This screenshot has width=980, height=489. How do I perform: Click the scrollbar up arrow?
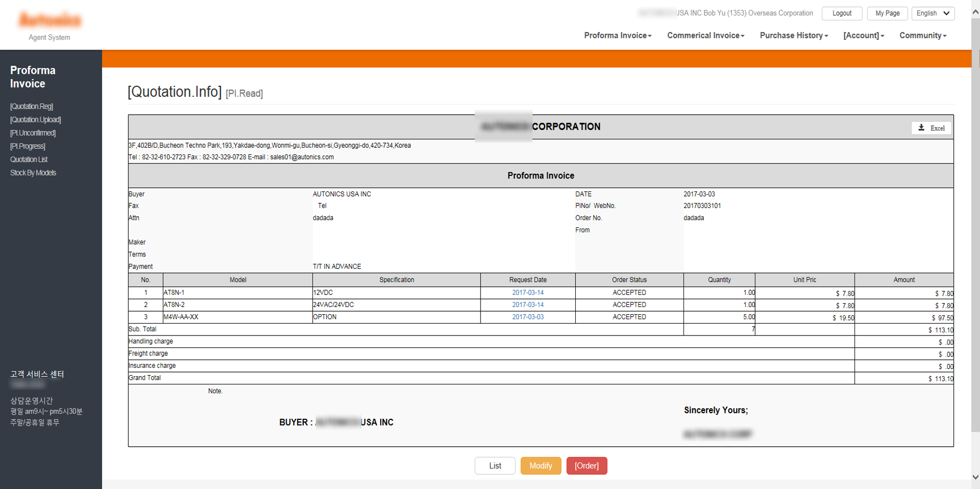pyautogui.click(x=975, y=12)
